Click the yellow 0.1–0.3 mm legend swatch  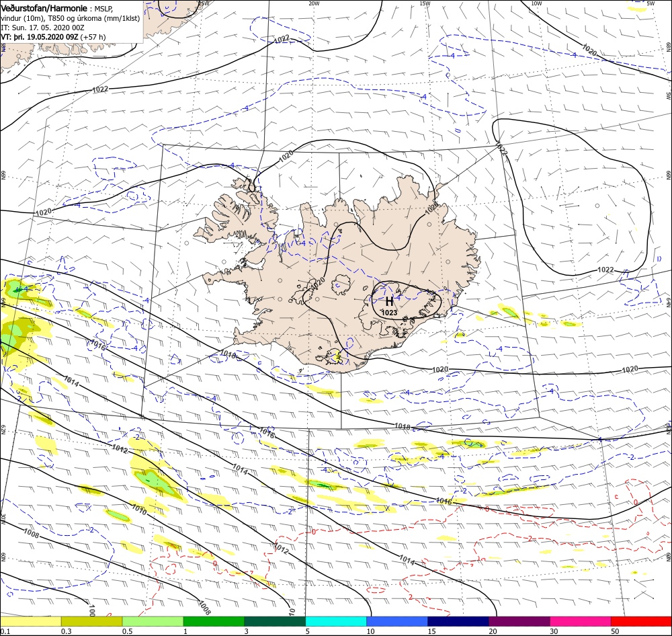pyautogui.click(x=30, y=622)
